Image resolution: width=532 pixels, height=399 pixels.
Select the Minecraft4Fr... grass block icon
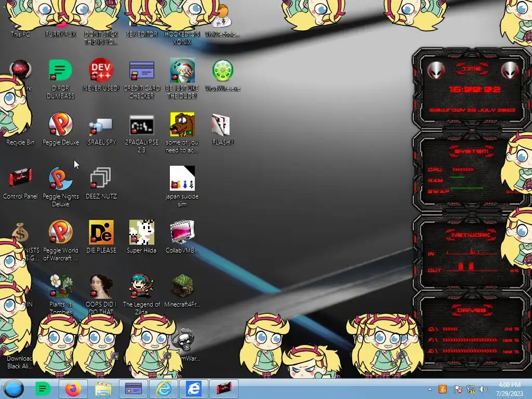pyautogui.click(x=182, y=286)
